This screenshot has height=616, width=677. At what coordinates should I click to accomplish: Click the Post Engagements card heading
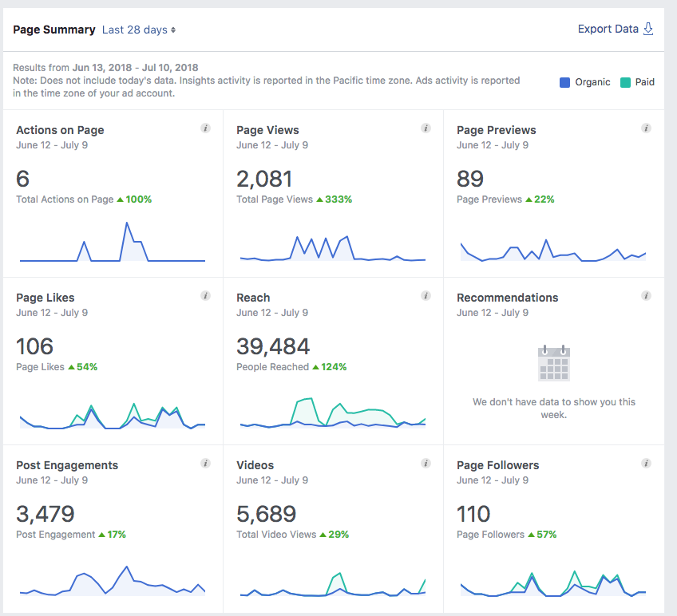coord(67,465)
